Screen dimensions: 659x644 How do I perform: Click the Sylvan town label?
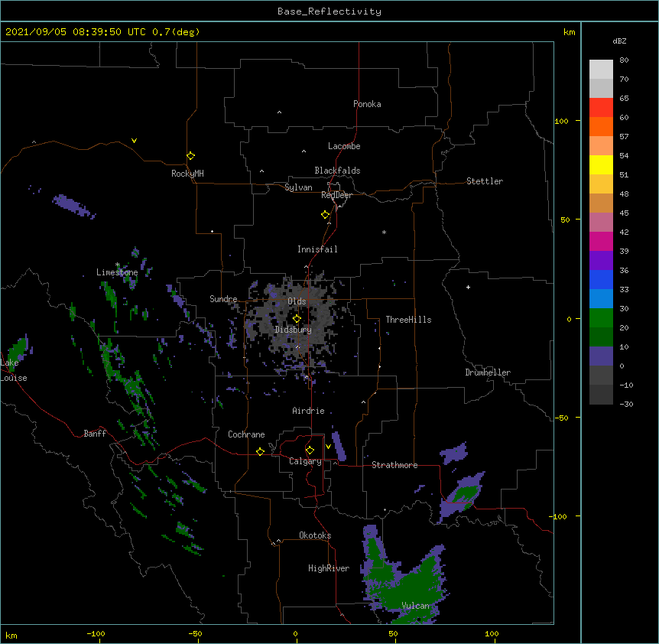(298, 187)
